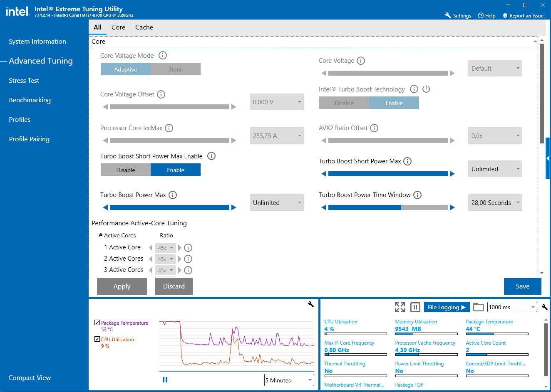Open Profile Pairing in sidebar
Screen dimensions: 551x392
tap(29, 139)
